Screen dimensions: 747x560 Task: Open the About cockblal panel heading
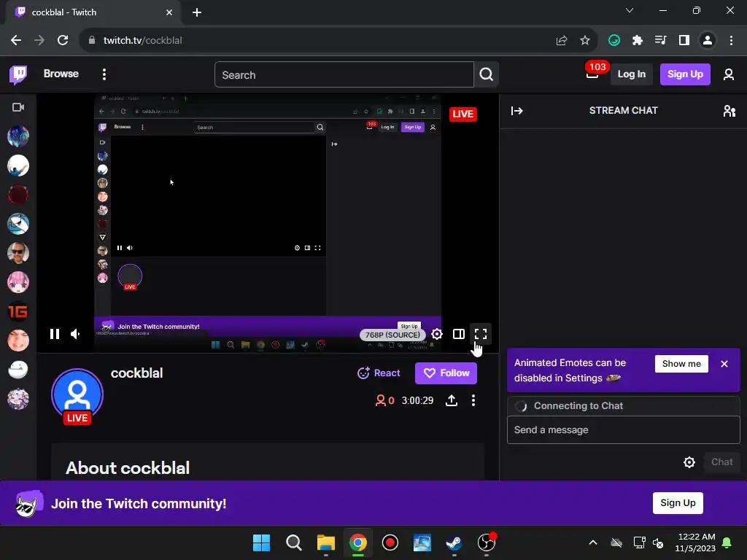pos(128,467)
